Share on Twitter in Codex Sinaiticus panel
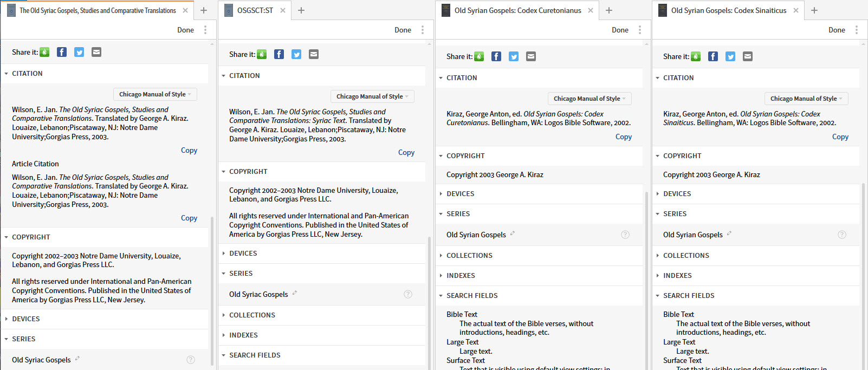The height and width of the screenshot is (370, 868). tap(730, 56)
